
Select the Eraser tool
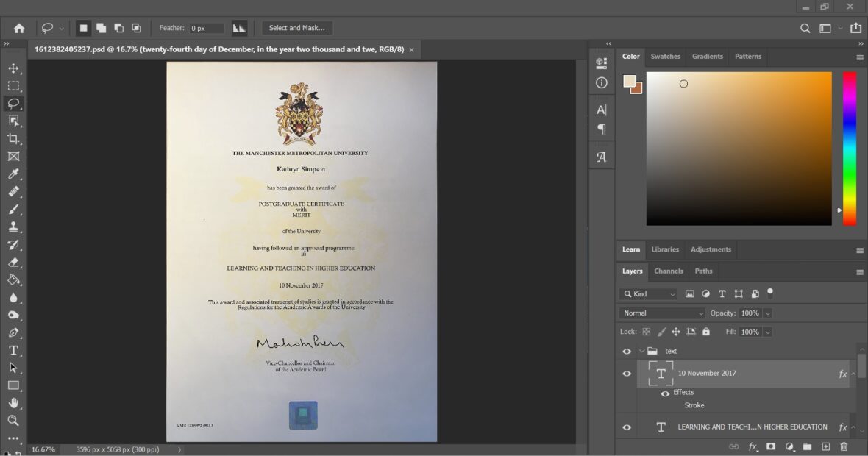(x=13, y=263)
